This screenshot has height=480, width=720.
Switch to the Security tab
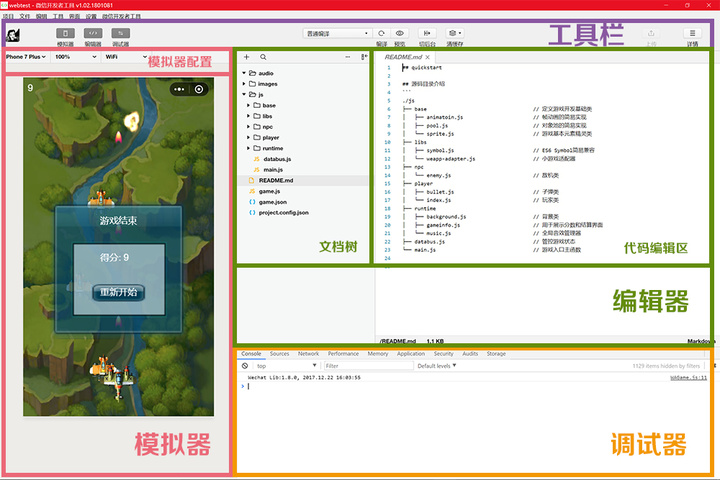pyautogui.click(x=443, y=354)
